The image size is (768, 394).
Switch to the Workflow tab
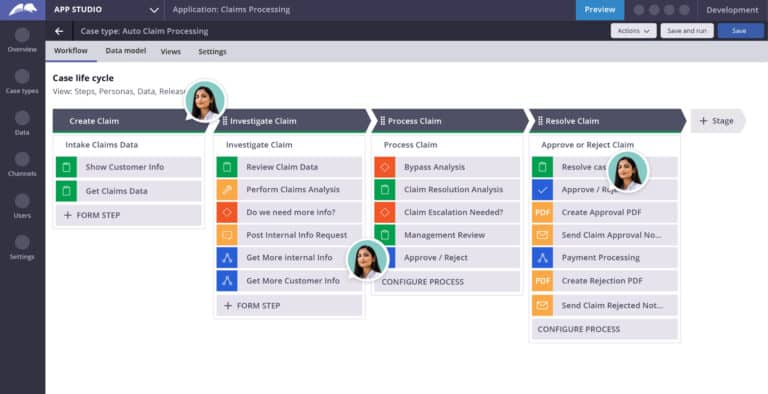coord(71,51)
